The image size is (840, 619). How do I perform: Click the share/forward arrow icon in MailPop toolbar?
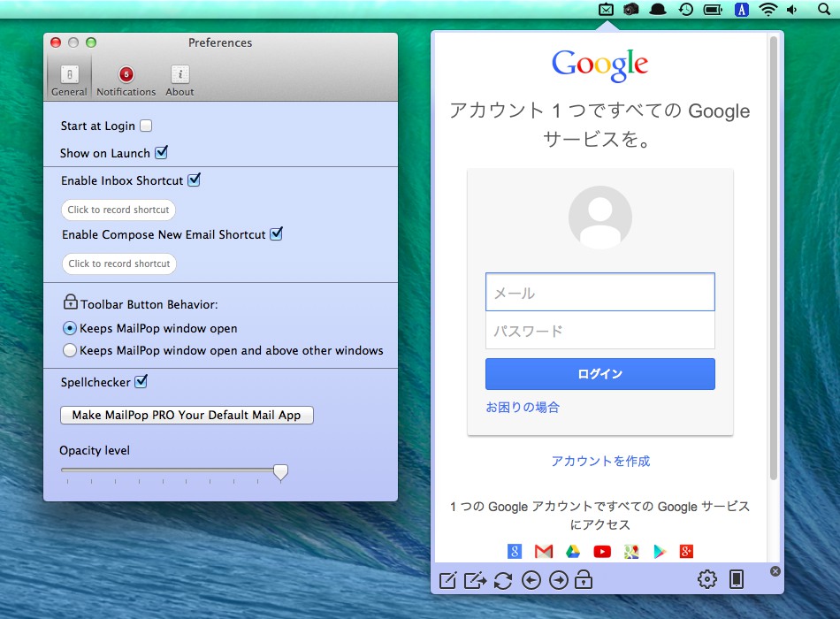(475, 580)
